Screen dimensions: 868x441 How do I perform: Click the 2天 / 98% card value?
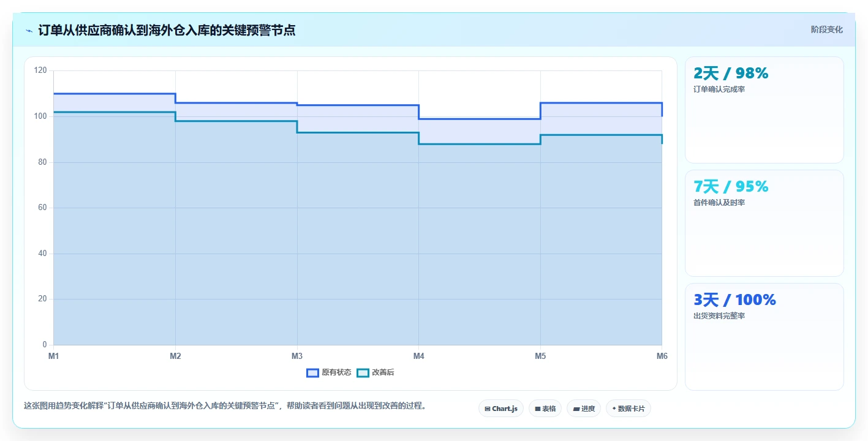(x=731, y=73)
